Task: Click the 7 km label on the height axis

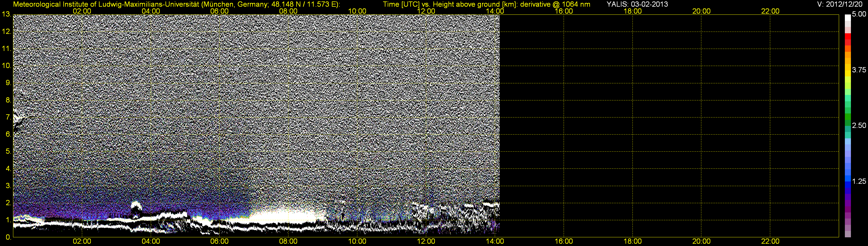Action: tap(8, 117)
